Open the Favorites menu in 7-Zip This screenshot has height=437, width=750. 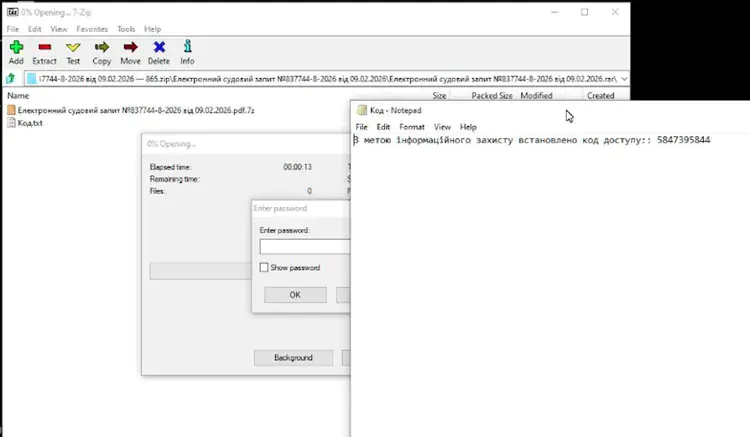pyautogui.click(x=92, y=29)
